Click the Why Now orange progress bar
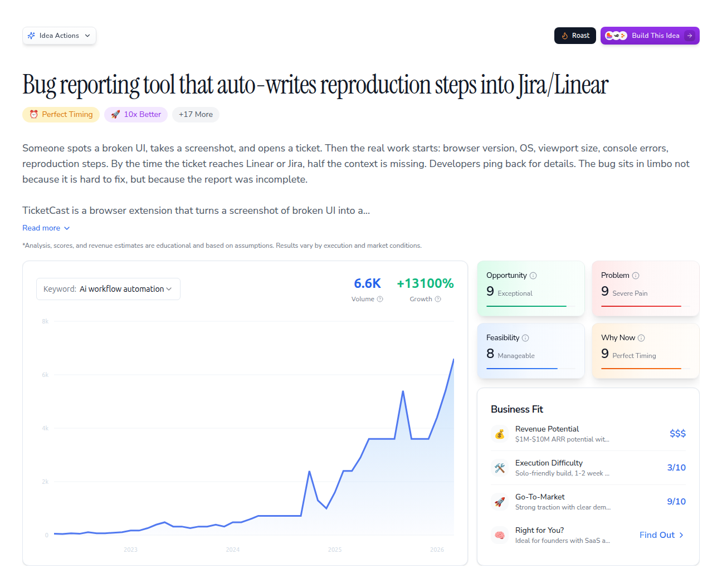722x588 pixels. [641, 369]
